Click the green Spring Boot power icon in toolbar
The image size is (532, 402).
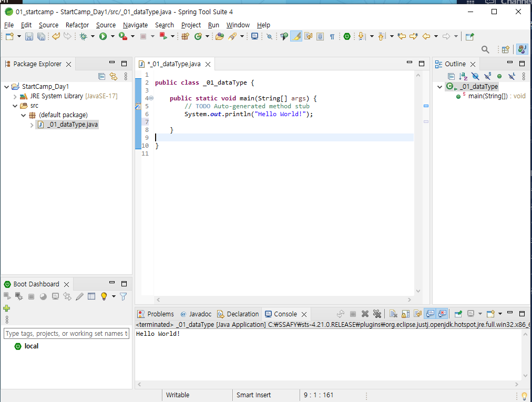click(x=347, y=36)
